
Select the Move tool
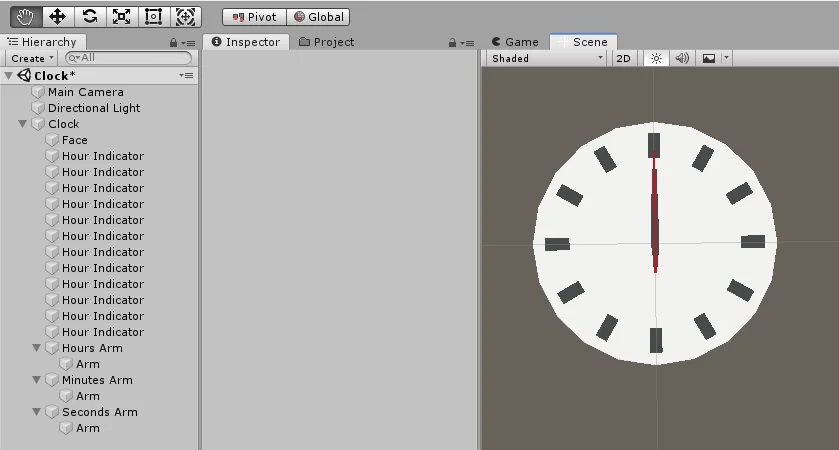57,17
